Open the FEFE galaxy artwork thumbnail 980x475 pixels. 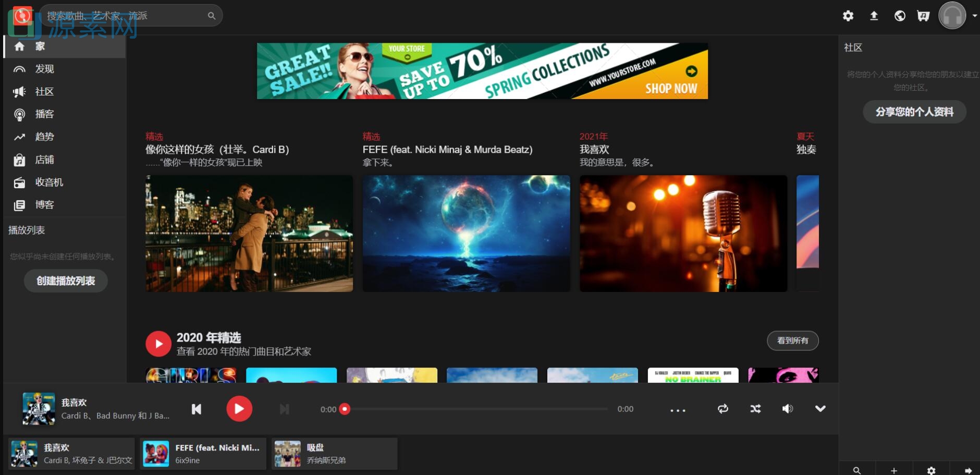click(x=466, y=233)
